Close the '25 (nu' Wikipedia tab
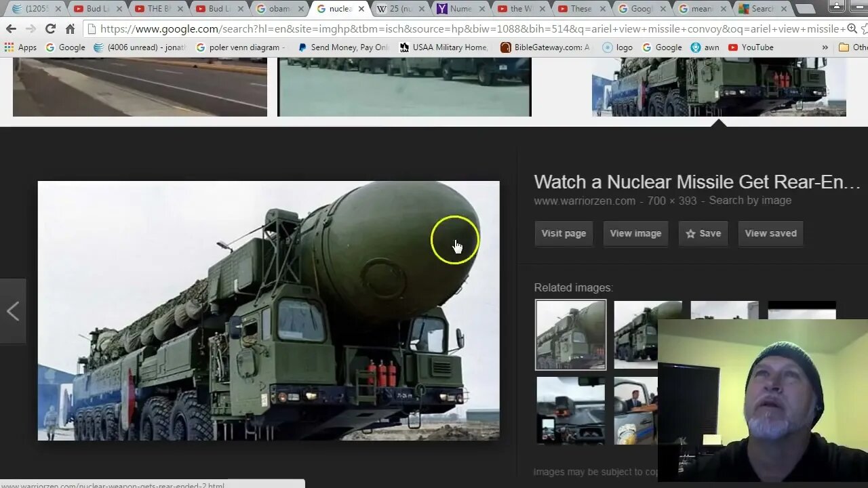Viewport: 868px width, 488px height. (422, 9)
